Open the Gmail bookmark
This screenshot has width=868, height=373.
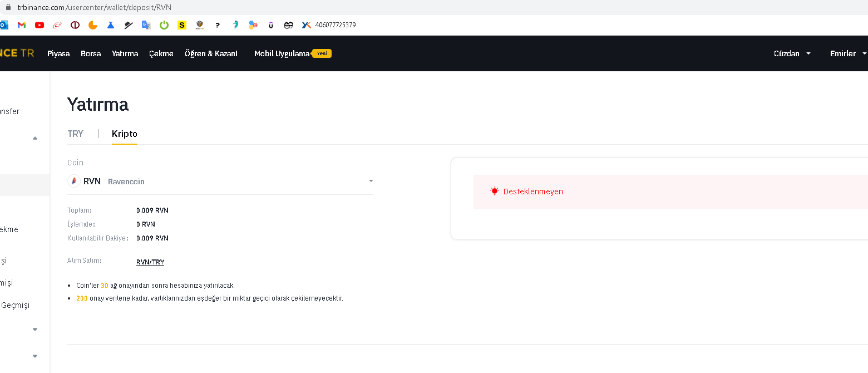click(22, 25)
